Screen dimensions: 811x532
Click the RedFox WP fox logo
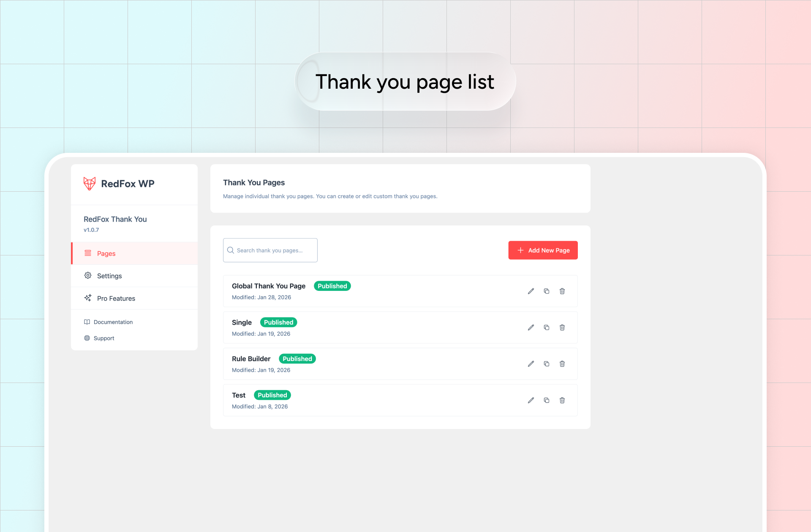(90, 184)
